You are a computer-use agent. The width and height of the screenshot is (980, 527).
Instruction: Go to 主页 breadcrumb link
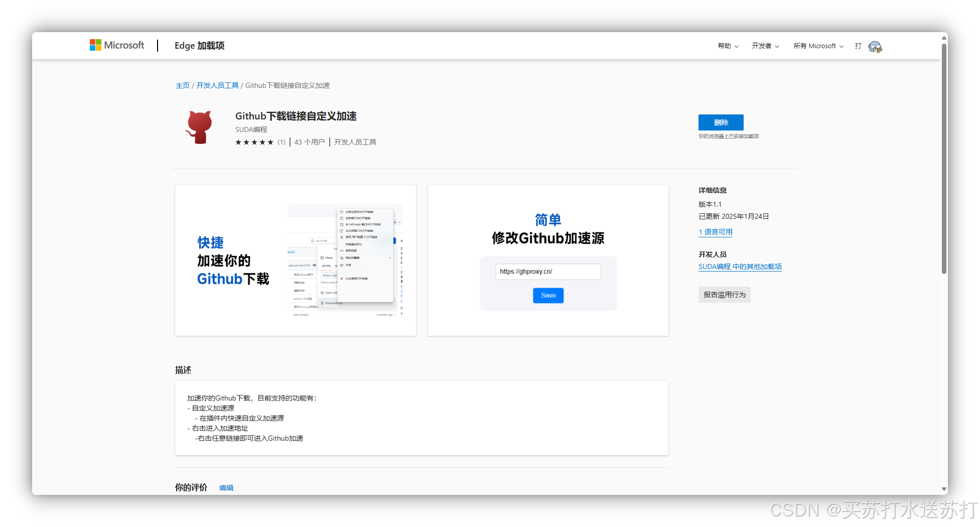(x=182, y=85)
